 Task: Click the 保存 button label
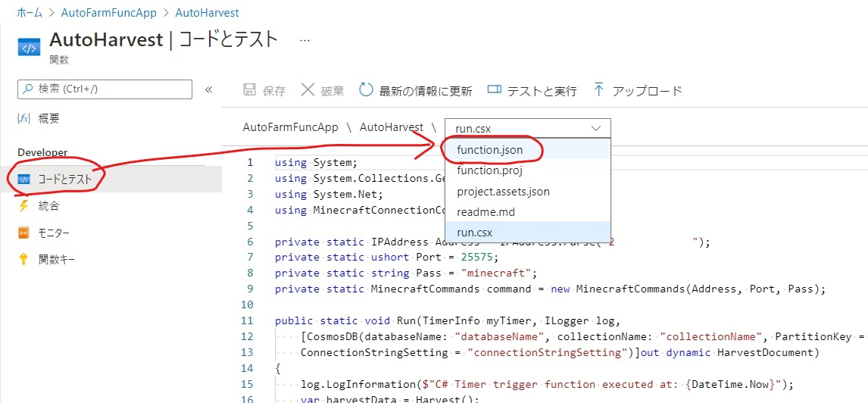pos(274,91)
